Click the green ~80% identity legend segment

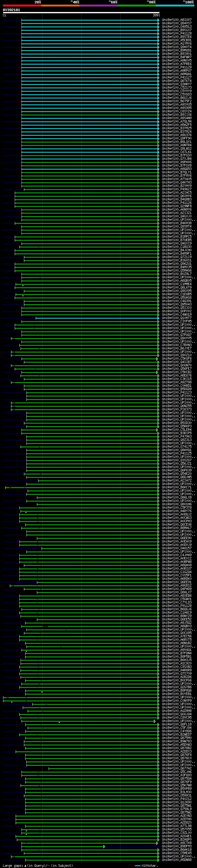click(137, 6)
